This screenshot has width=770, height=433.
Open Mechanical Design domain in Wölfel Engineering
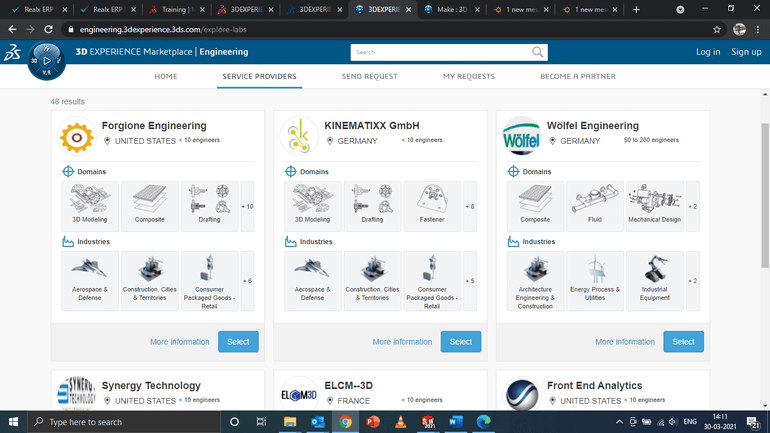pos(655,206)
